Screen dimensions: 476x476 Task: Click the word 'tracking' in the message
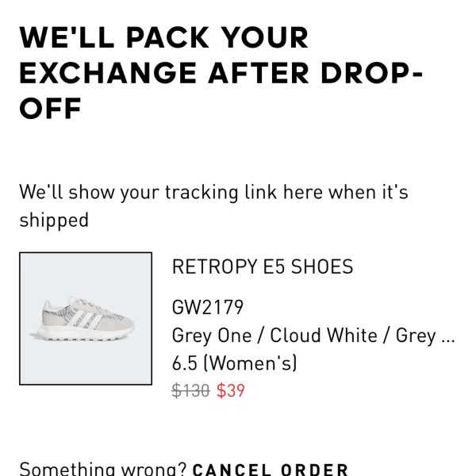[x=202, y=193]
